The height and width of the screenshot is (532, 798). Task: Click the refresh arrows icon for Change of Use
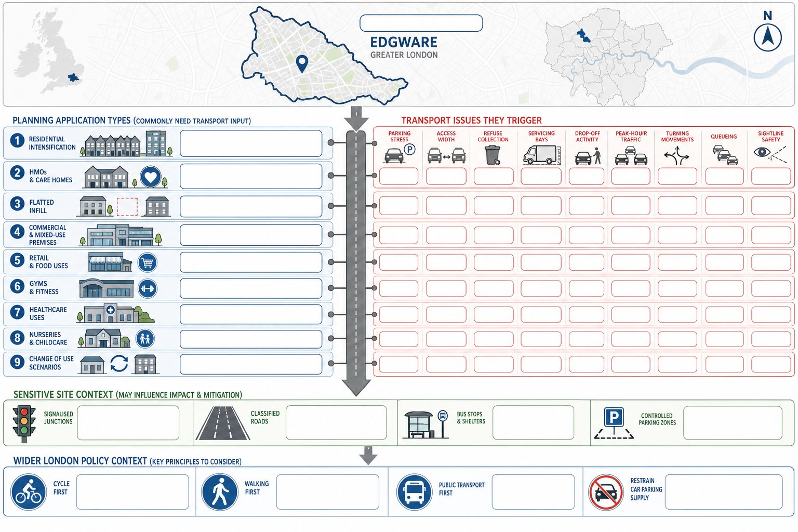119,364
